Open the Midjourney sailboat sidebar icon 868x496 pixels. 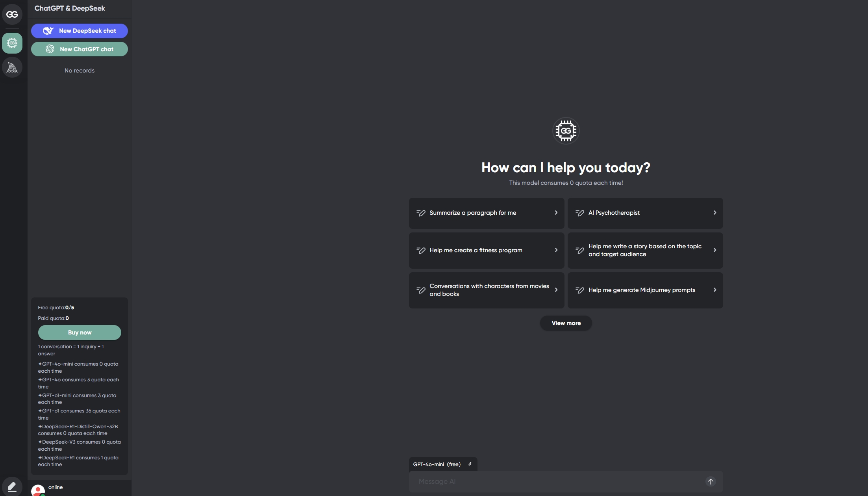pyautogui.click(x=12, y=67)
